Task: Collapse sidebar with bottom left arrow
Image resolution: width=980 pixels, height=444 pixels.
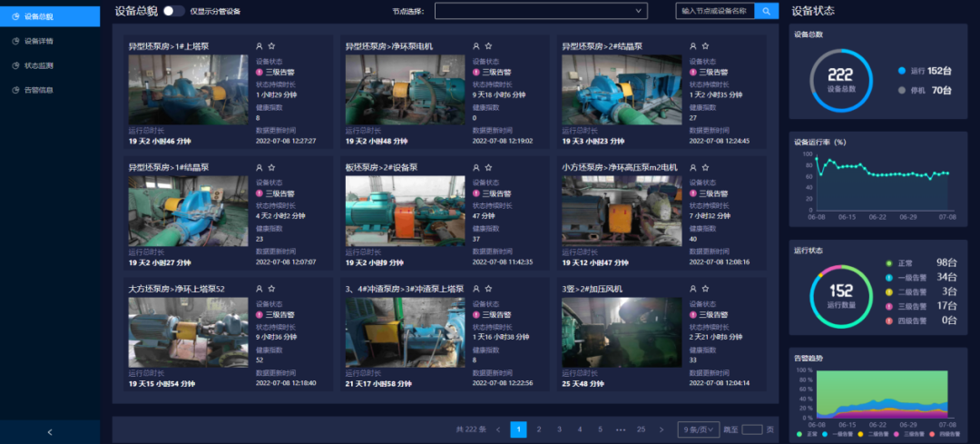Action: [50, 432]
